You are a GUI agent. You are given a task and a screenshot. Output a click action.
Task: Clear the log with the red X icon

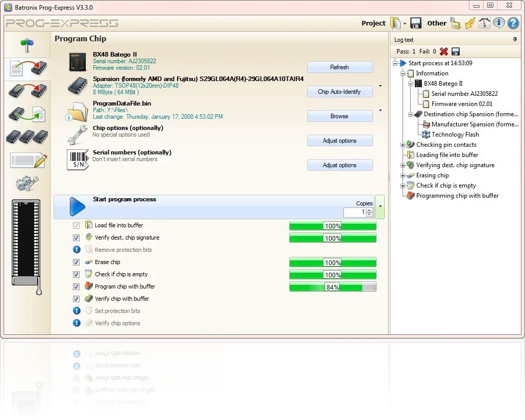coord(444,51)
